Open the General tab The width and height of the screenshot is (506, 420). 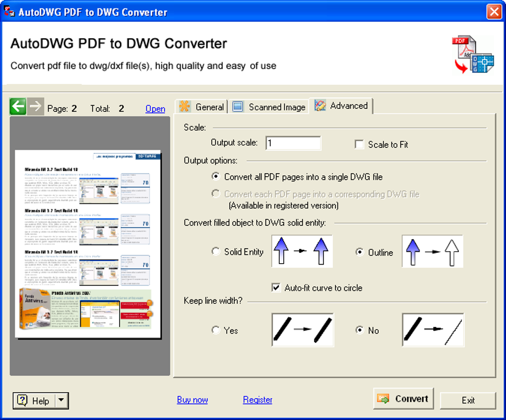coord(202,107)
